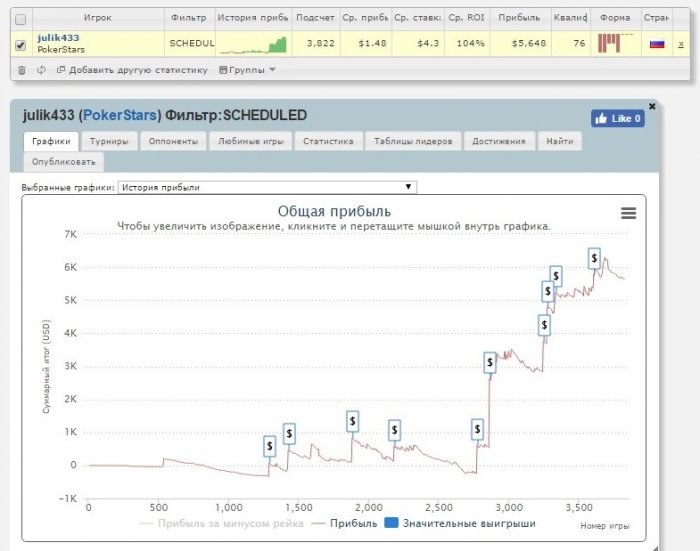700x551 pixels.
Task: Open the Статистика tab
Action: [328, 141]
